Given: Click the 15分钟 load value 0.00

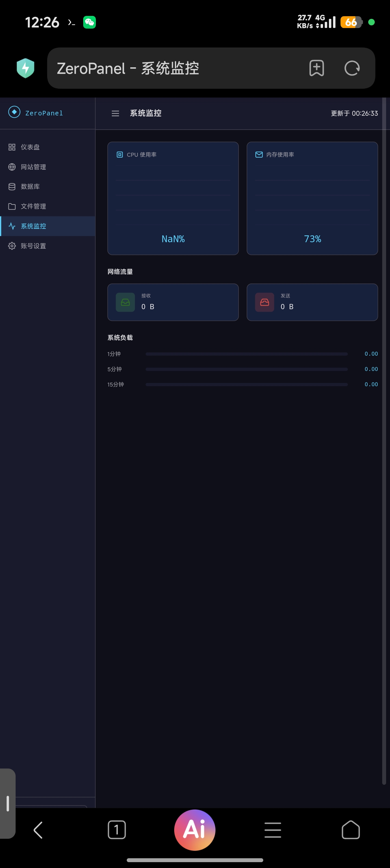Looking at the screenshot, I should tap(371, 385).
